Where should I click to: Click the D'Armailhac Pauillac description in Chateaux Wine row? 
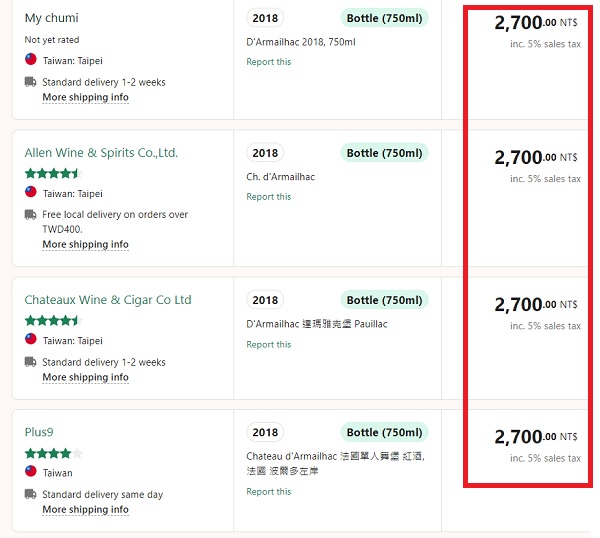[x=317, y=324]
